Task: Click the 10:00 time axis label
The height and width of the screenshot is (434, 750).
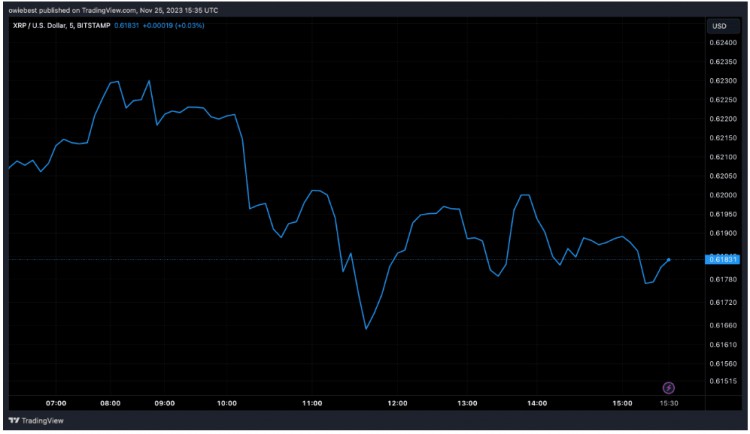Action: point(227,403)
